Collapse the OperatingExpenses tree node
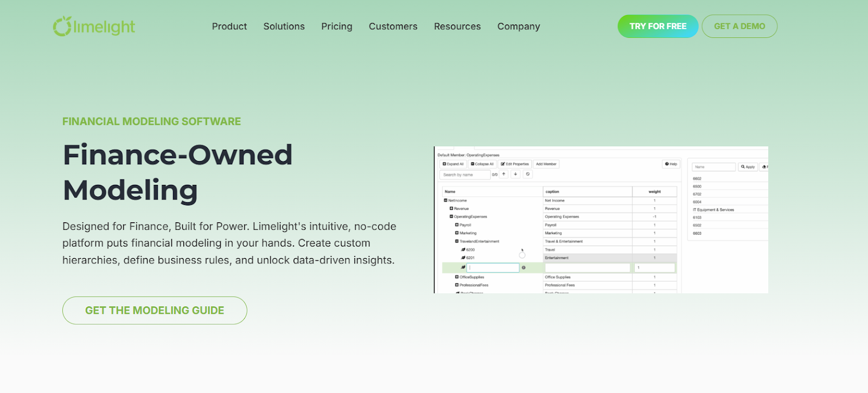 451,217
